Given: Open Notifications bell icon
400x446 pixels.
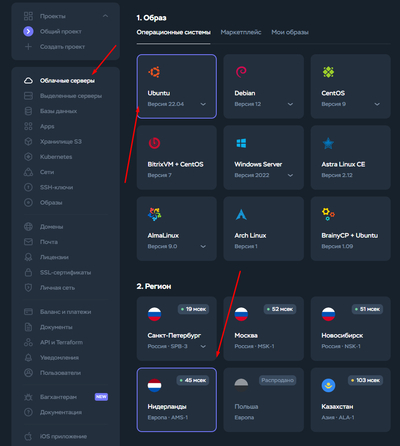Looking at the screenshot, I should coord(28,358).
